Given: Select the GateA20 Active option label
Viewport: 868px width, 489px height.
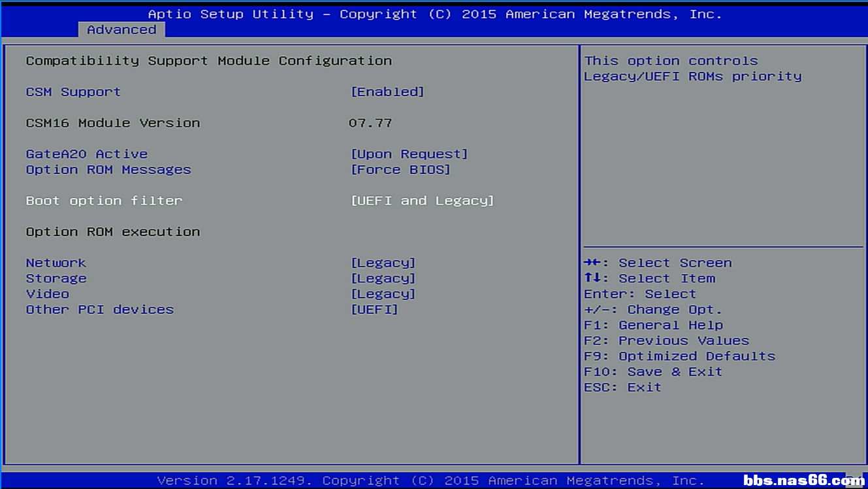Looking at the screenshot, I should point(87,154).
